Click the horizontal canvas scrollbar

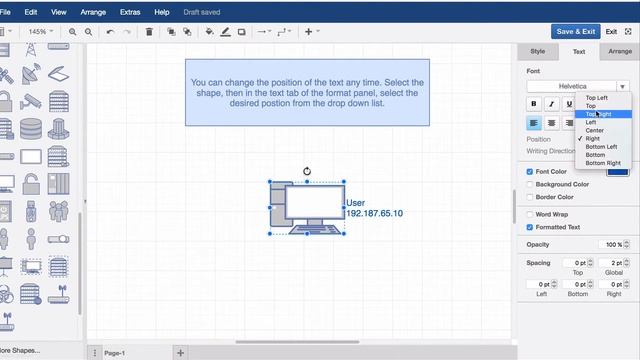297,342
